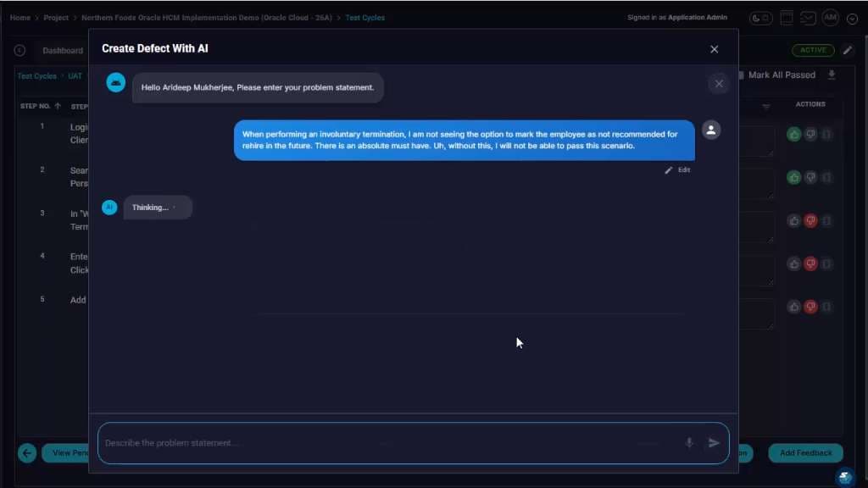Open UAT in the secondary breadcrumb
Viewport: 868px width, 488px height.
[75, 75]
